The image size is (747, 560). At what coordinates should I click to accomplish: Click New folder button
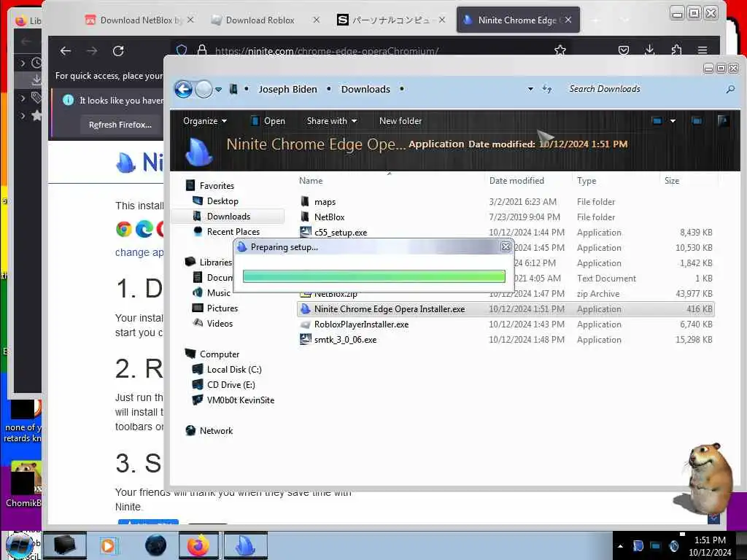pos(400,121)
